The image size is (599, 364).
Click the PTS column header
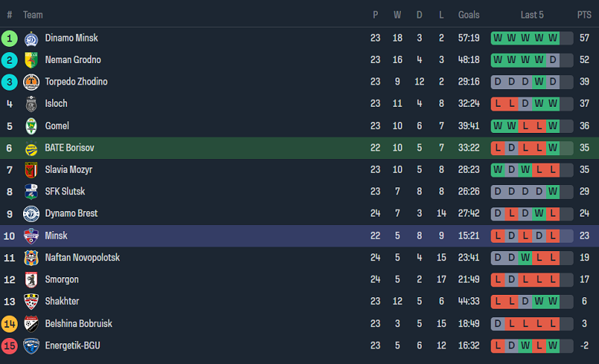tap(584, 15)
